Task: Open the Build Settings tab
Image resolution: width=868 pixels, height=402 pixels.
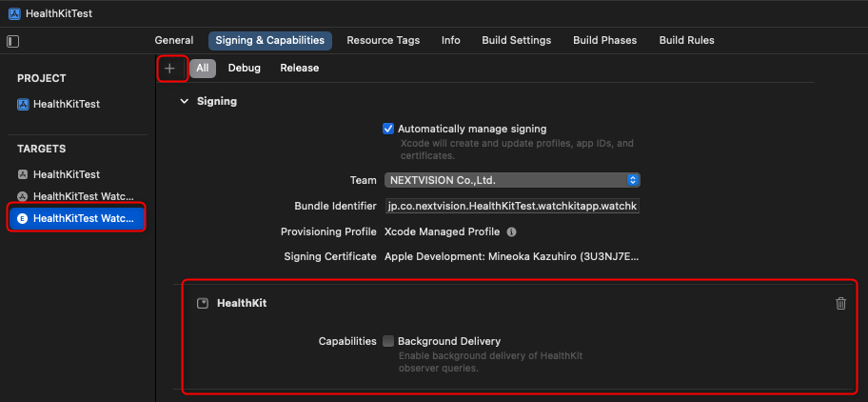Action: pos(517,40)
